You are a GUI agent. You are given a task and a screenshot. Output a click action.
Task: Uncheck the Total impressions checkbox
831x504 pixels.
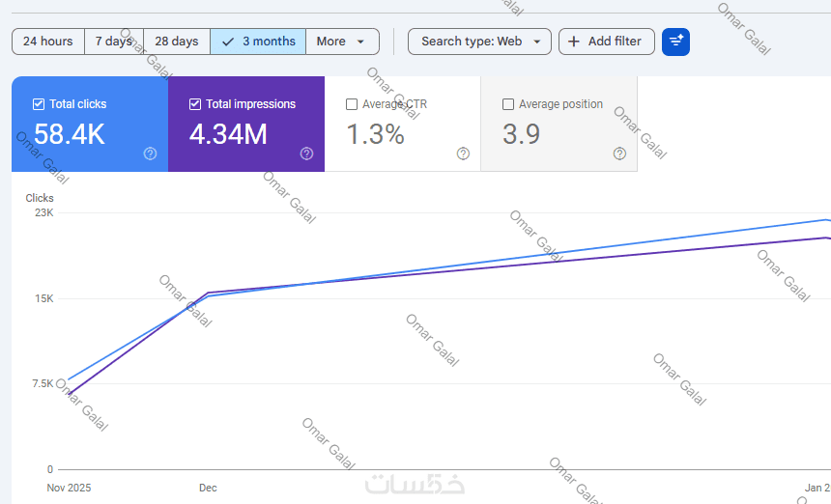(x=195, y=104)
